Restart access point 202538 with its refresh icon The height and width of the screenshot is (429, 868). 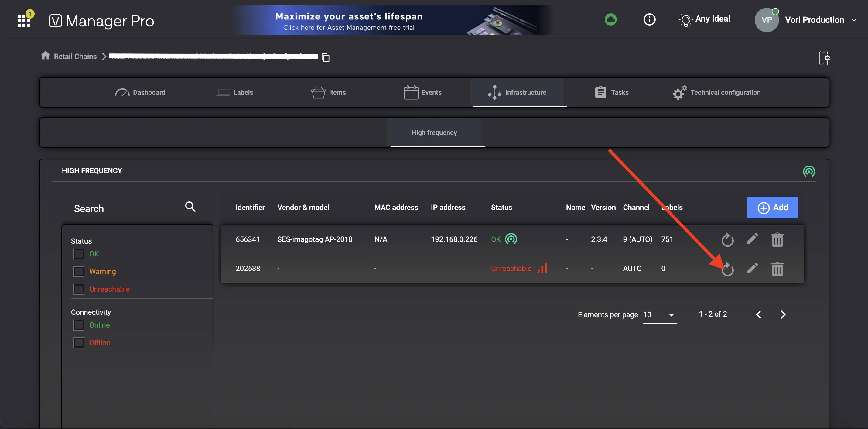coord(727,269)
